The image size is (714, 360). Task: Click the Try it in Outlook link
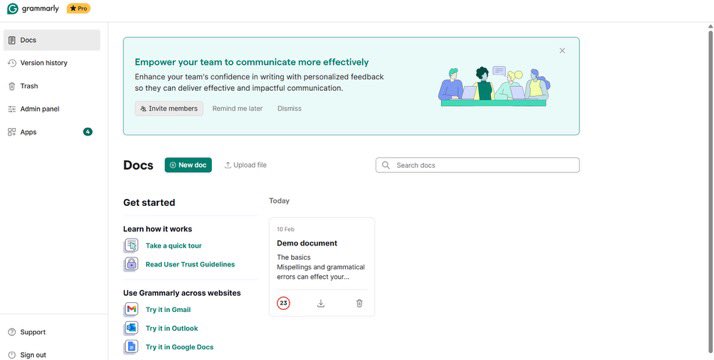(172, 329)
